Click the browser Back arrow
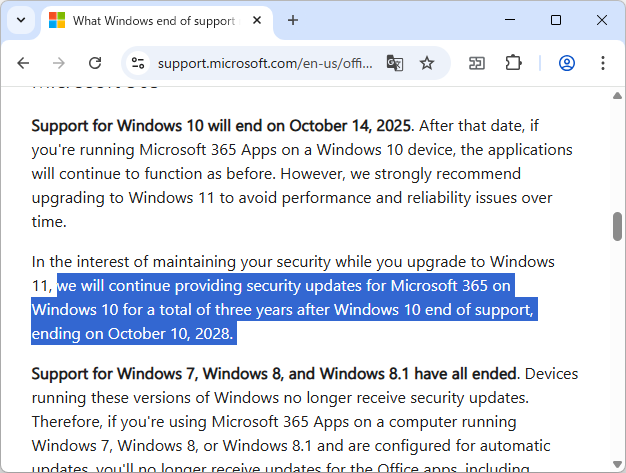Viewport: 626px width, 473px height. (24, 63)
